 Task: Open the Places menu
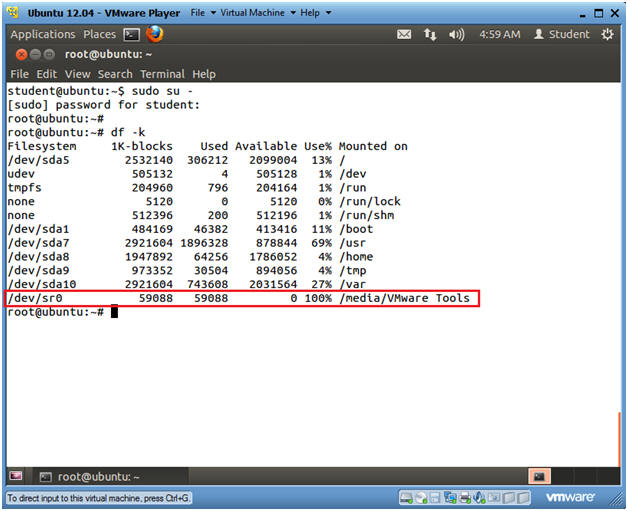pyautogui.click(x=99, y=34)
